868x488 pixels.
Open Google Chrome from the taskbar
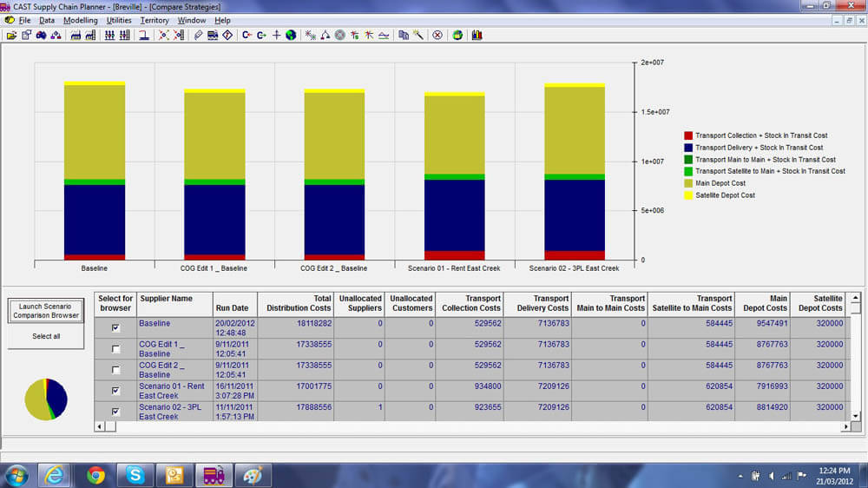pos(95,475)
